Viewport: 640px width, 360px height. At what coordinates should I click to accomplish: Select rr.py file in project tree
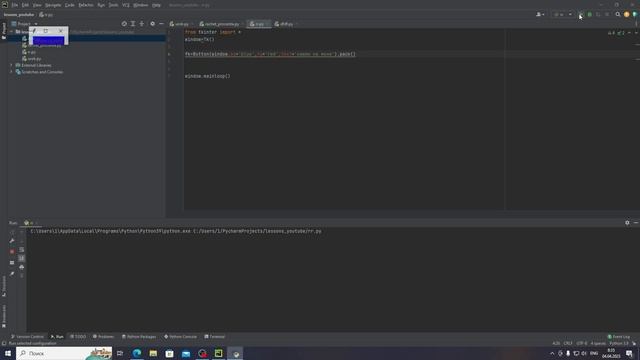[x=29, y=52]
